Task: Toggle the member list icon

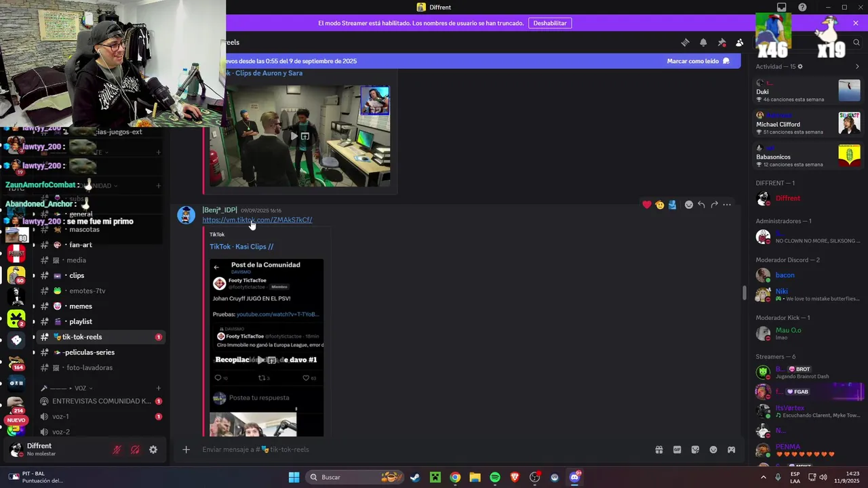Action: (x=740, y=43)
